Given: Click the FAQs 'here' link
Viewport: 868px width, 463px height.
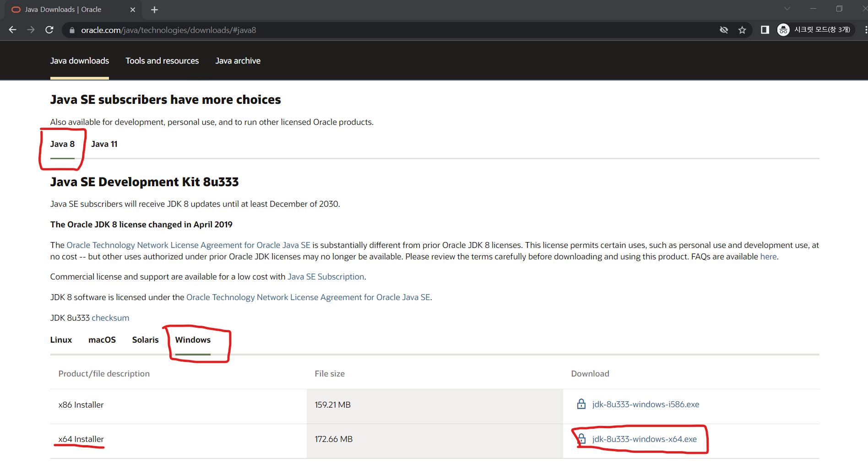Looking at the screenshot, I should point(768,257).
